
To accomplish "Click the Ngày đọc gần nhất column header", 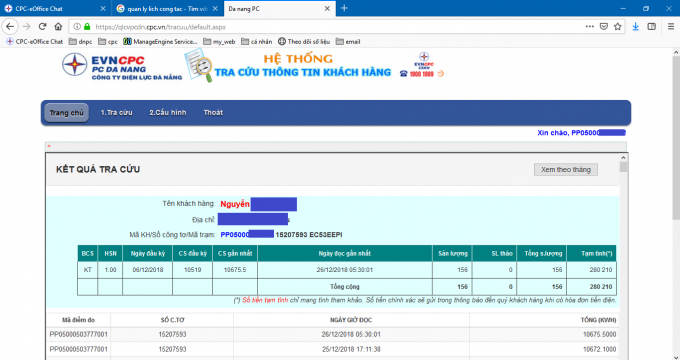I will point(345,253).
